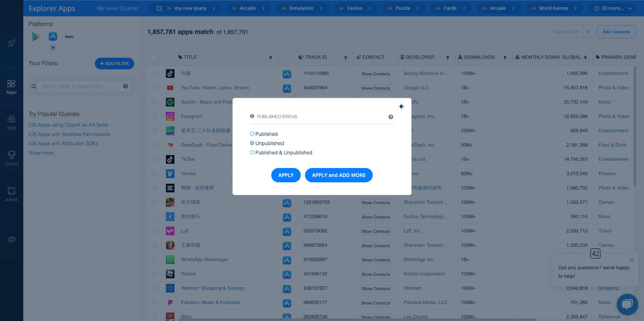Choose the Roku platform radio button
Screen dimensions: 644x321
70,48
